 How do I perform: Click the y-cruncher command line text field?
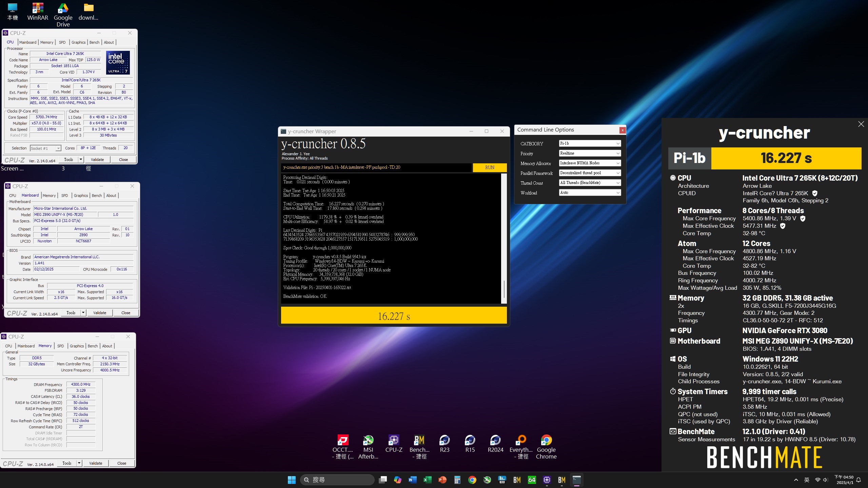tap(376, 167)
